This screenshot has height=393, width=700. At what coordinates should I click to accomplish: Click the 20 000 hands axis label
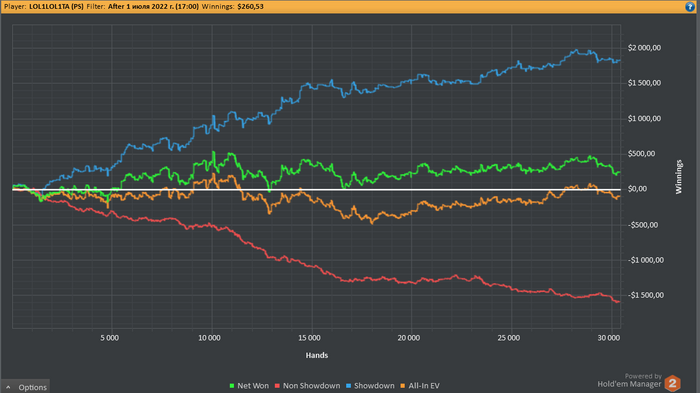(x=409, y=338)
